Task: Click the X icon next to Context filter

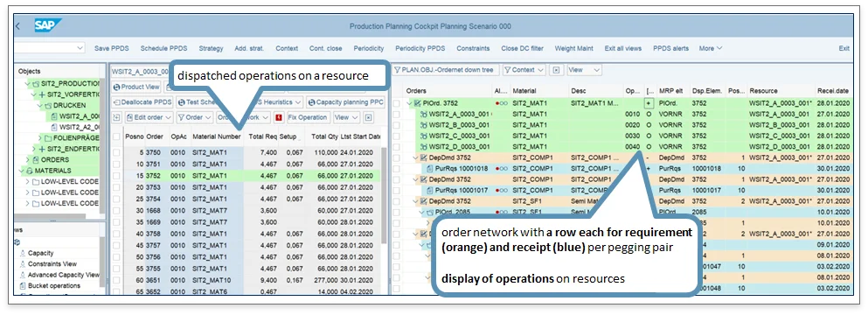Action: tap(557, 70)
